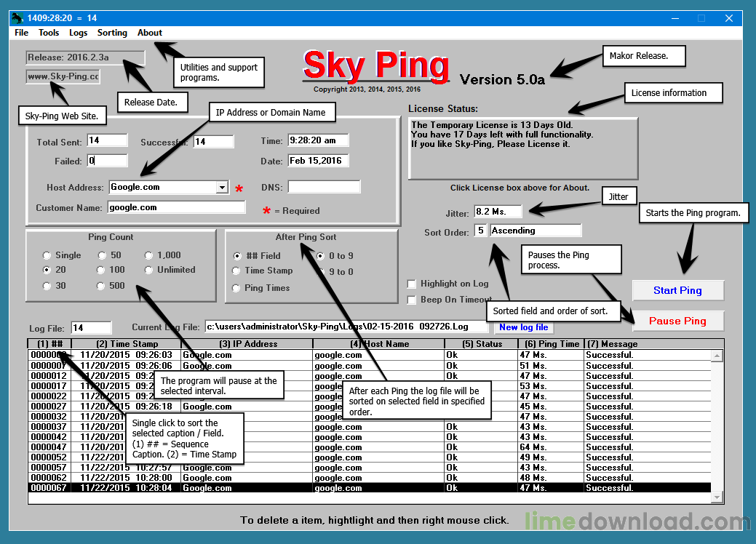Select log row 0000057
The image size is (756, 544).
click(x=370, y=468)
